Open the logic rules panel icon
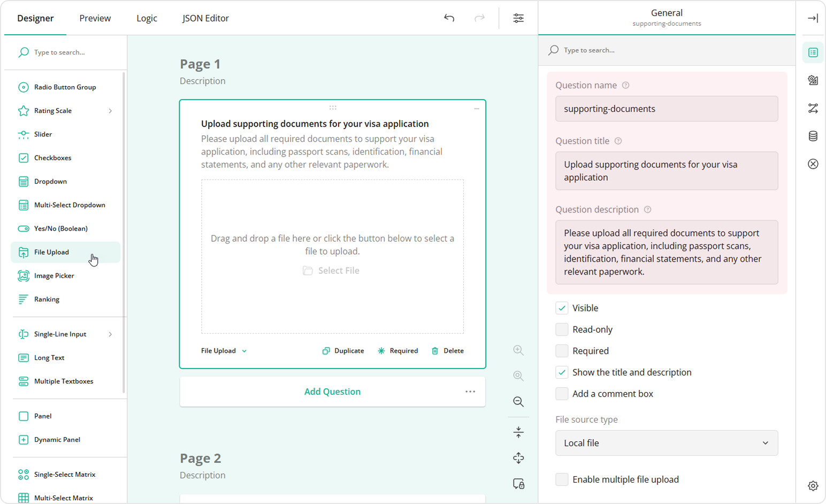Image resolution: width=826 pixels, height=504 pixels. coord(813,109)
